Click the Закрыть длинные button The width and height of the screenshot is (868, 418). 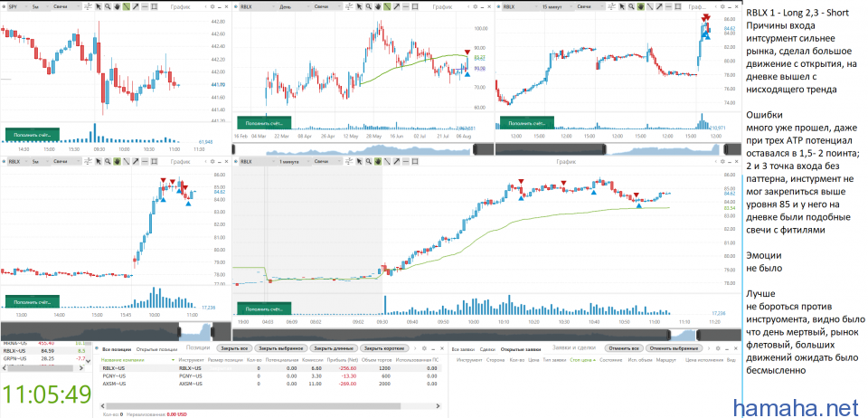coord(334,348)
